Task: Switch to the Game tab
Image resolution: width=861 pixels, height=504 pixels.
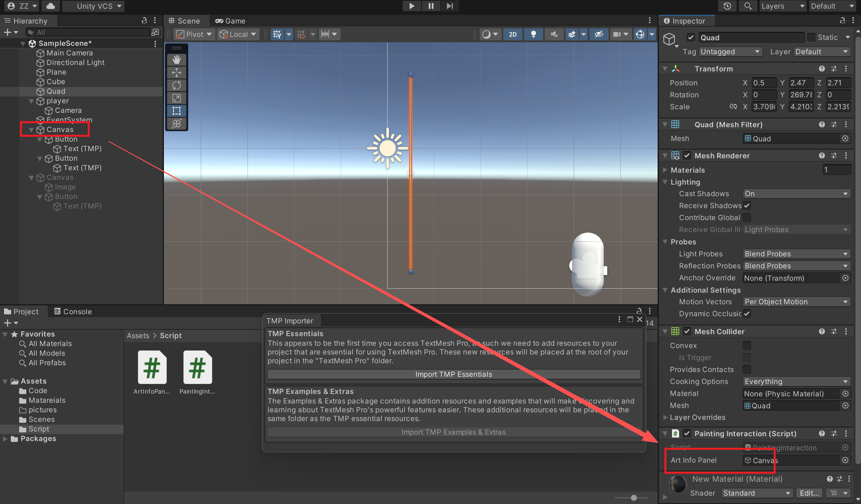Action: click(231, 21)
